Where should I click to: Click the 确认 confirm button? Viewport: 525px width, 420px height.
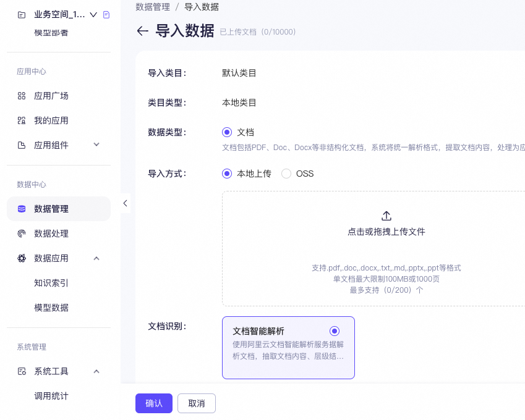pos(153,403)
